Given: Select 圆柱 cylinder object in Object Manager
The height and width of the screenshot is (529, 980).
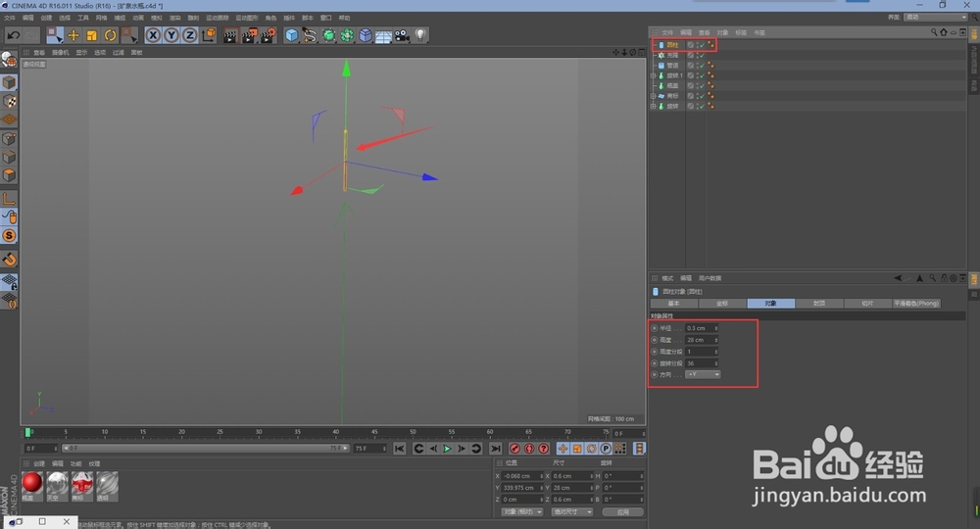Looking at the screenshot, I should 672,45.
